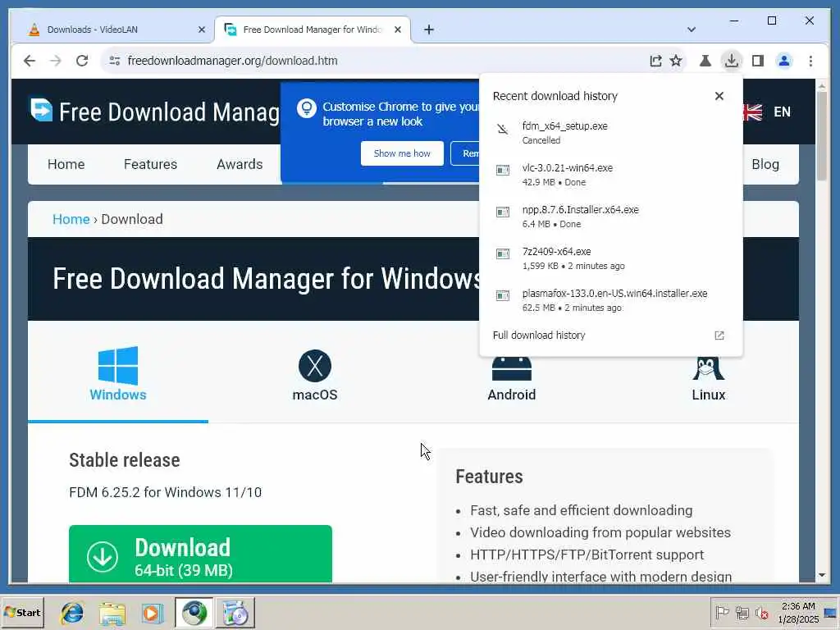Select the Linux platform tab
840x630 pixels.
point(708,379)
